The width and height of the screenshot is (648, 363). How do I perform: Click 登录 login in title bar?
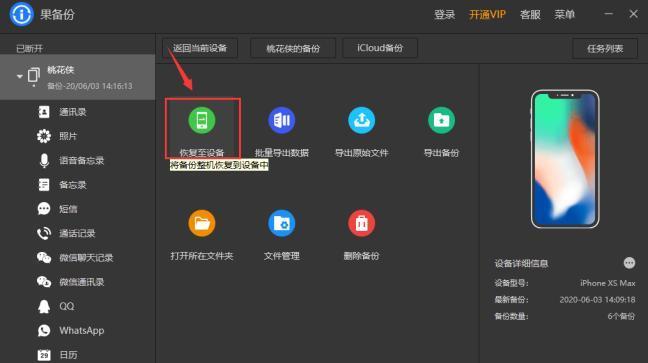(444, 15)
